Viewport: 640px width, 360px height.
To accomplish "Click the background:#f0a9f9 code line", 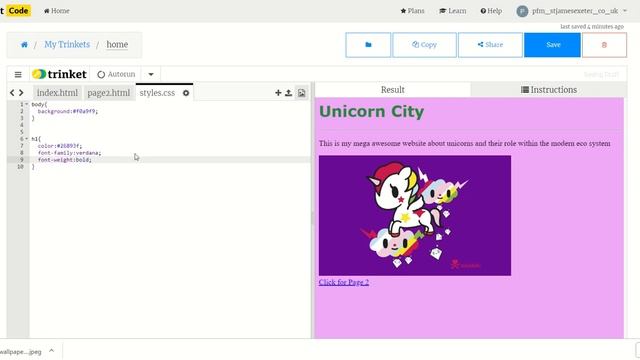I will [x=68, y=111].
